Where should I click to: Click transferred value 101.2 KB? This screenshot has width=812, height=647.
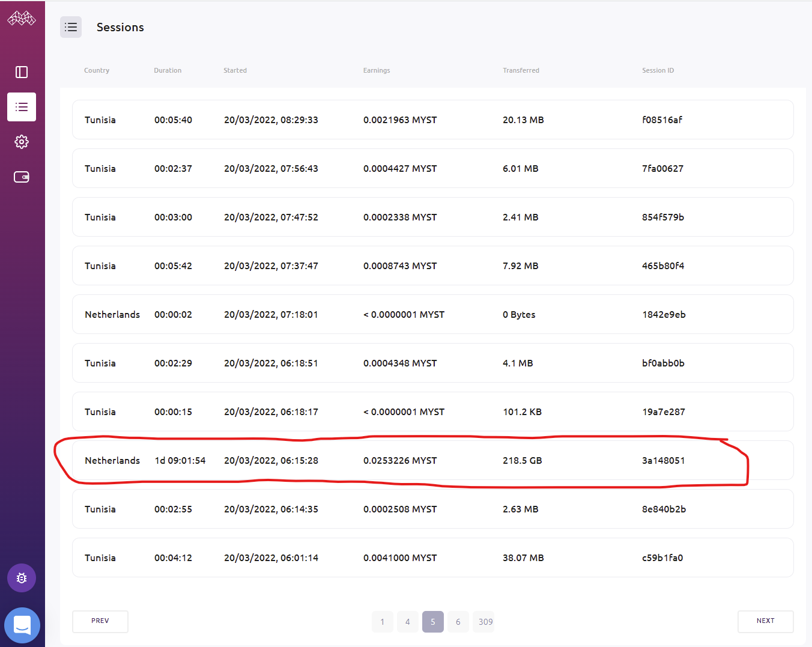click(x=523, y=412)
